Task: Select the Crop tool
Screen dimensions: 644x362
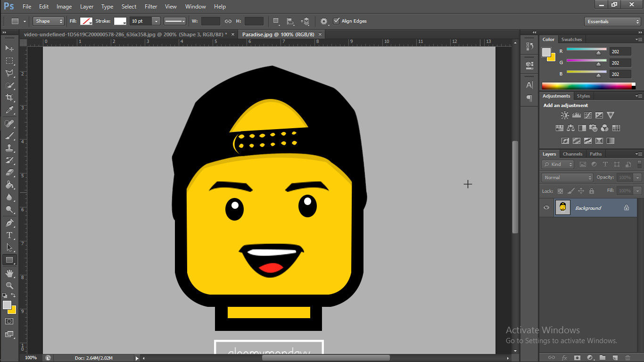Action: pos(9,98)
